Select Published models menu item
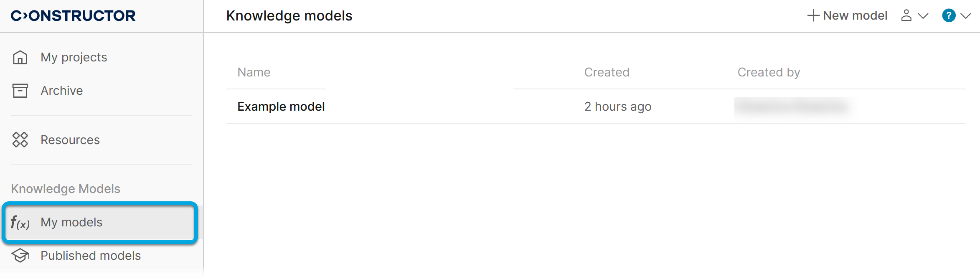Image resolution: width=980 pixels, height=279 pixels. click(90, 256)
